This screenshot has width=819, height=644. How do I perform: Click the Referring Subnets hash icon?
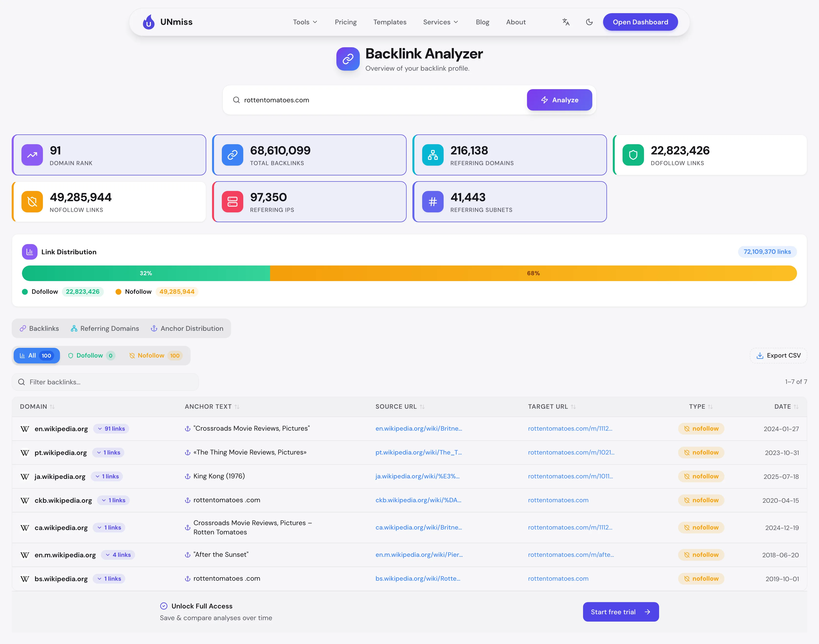433,202
